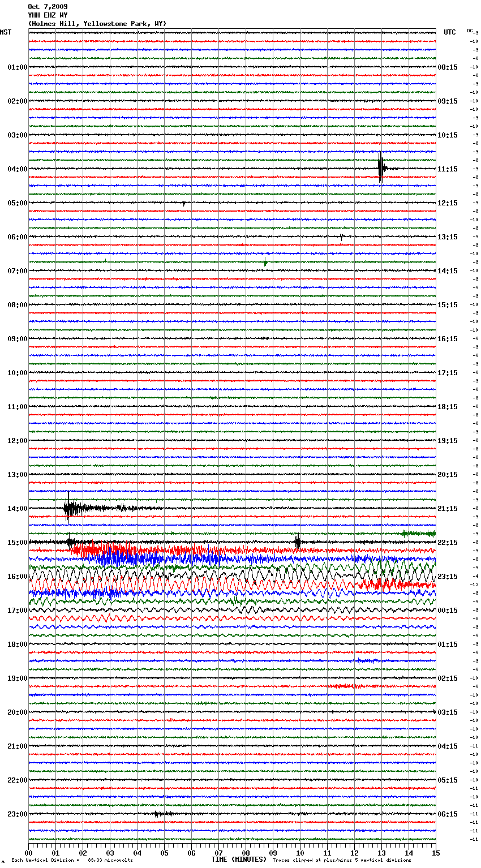Select the 04:00 MST row label
The width and height of the screenshot is (481, 868).
click(x=17, y=169)
